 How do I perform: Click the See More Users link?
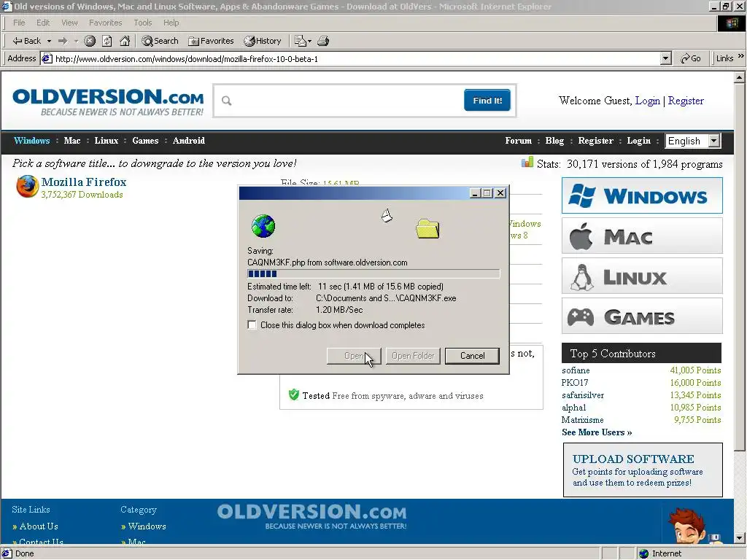[597, 432]
